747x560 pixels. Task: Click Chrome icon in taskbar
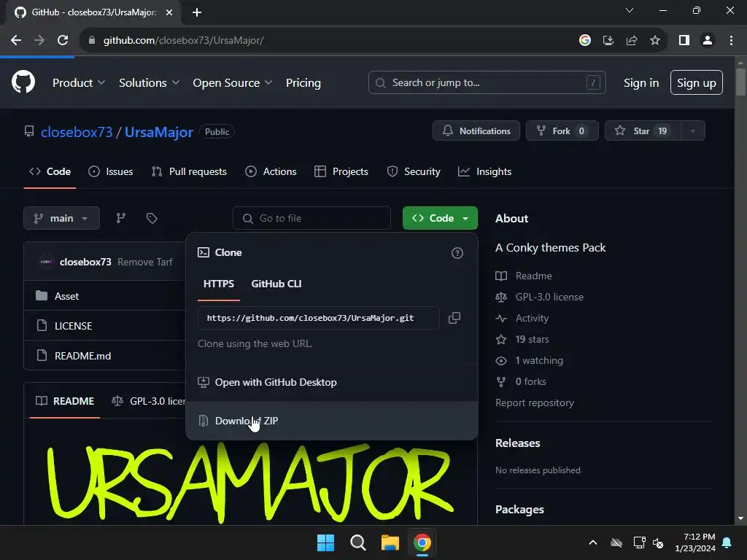[x=422, y=542]
